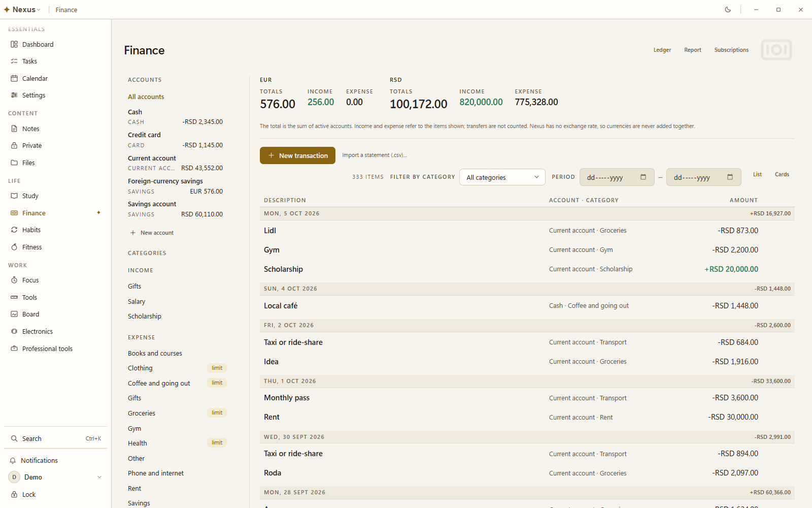Toggle dark mode moon icon
Screen dimensions: 812x508
728,10
